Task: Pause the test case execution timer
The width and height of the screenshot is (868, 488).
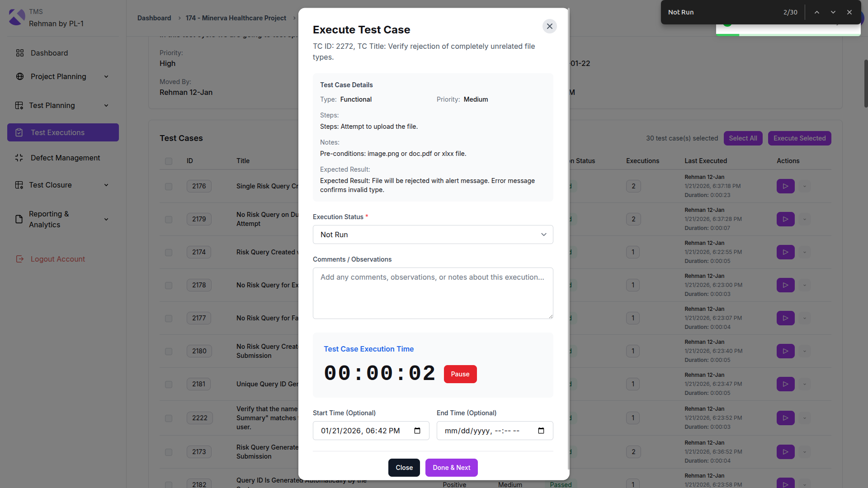Action: [x=460, y=374]
